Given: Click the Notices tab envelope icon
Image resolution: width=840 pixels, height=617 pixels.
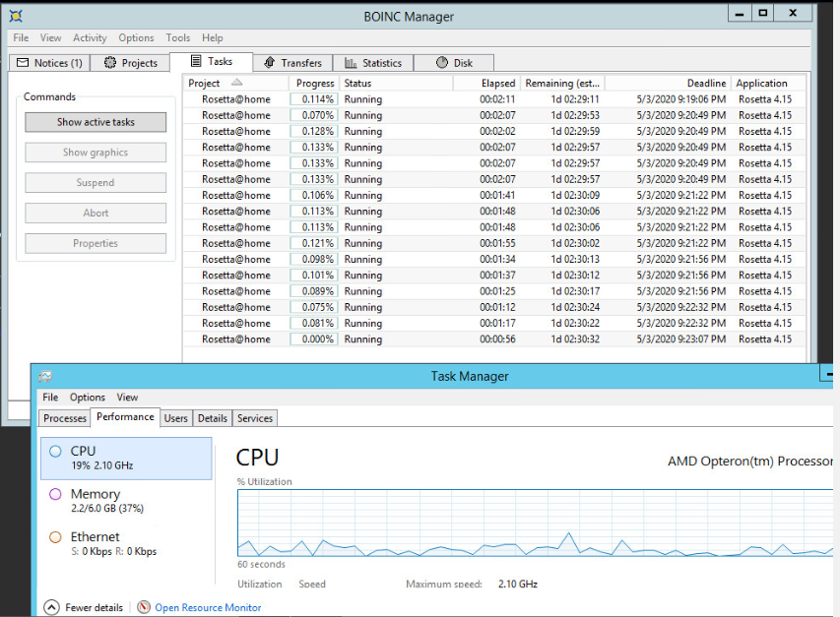Looking at the screenshot, I should pos(23,63).
